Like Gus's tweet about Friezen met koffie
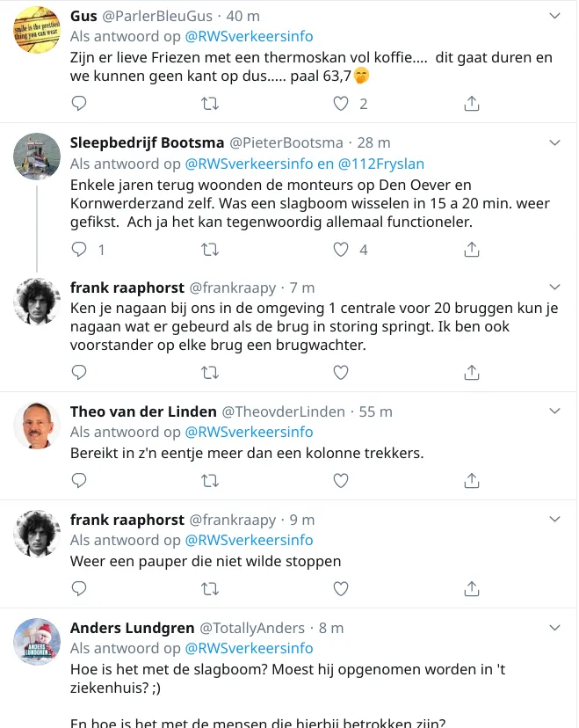The height and width of the screenshot is (728, 579). tap(339, 103)
